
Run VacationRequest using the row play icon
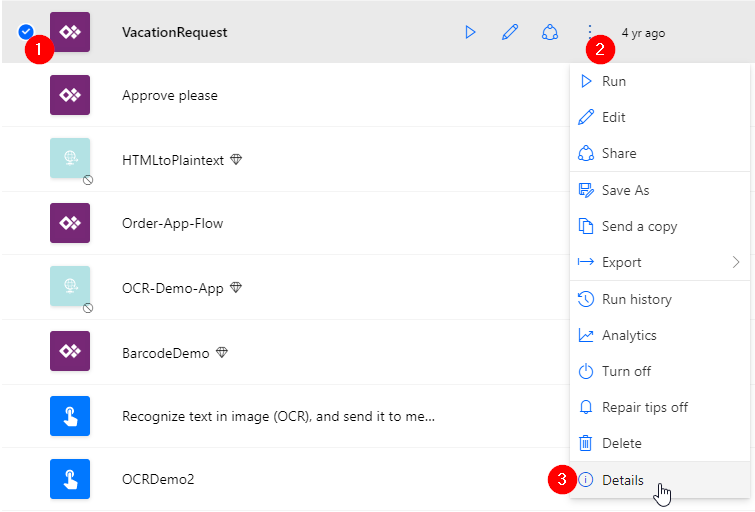[x=470, y=32]
